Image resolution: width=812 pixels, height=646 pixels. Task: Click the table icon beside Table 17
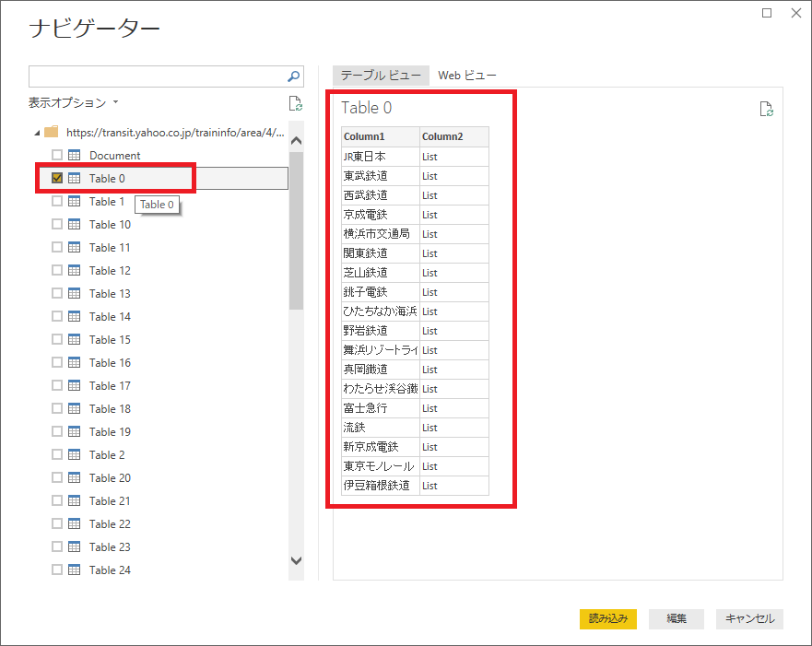pos(75,385)
